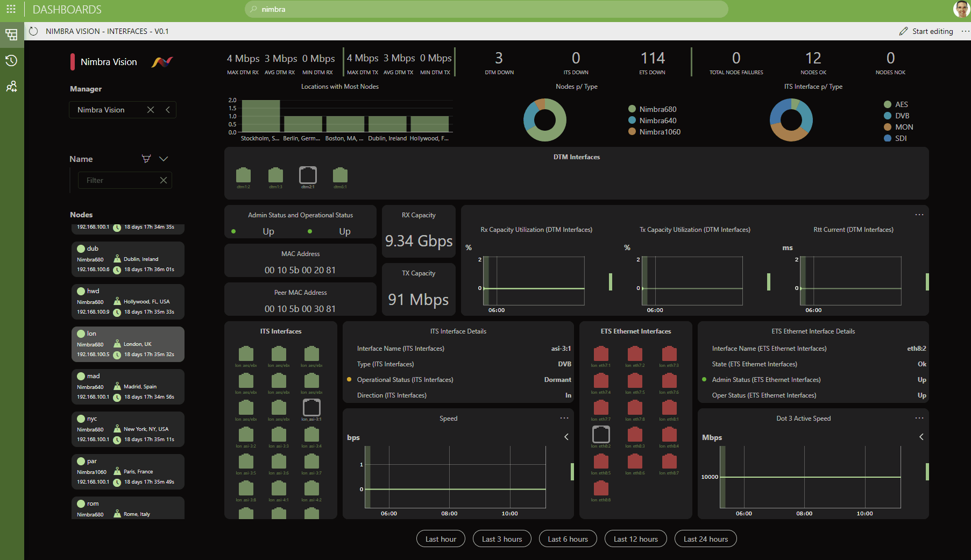
Task: Select the lon eth8:2 Ethernet interface
Action: point(601,434)
